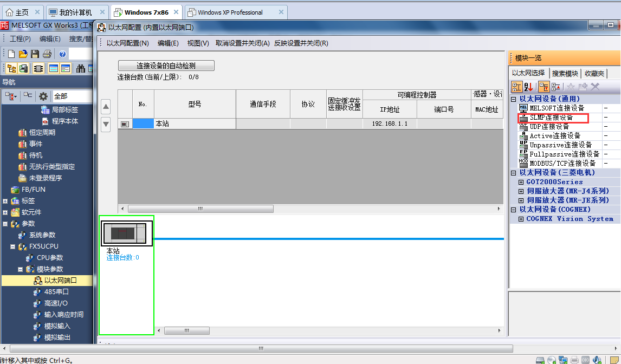Click VMware sound card status icon

(597, 360)
